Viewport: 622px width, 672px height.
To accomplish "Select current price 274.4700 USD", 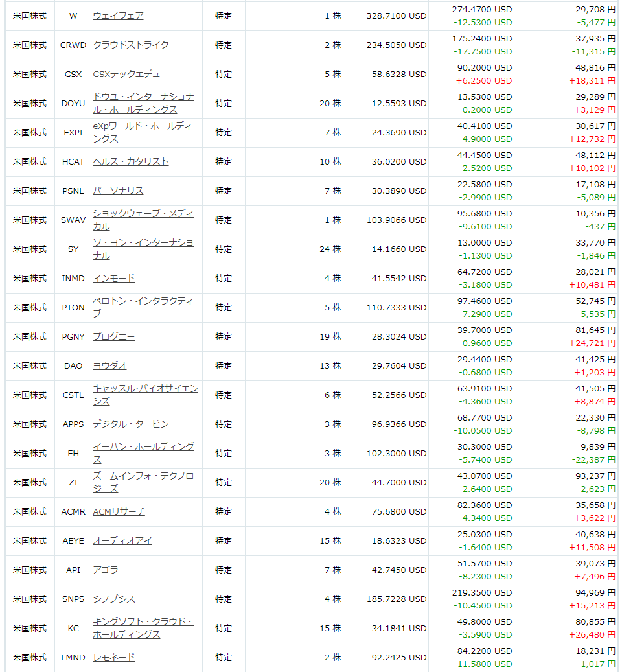I will click(482, 10).
